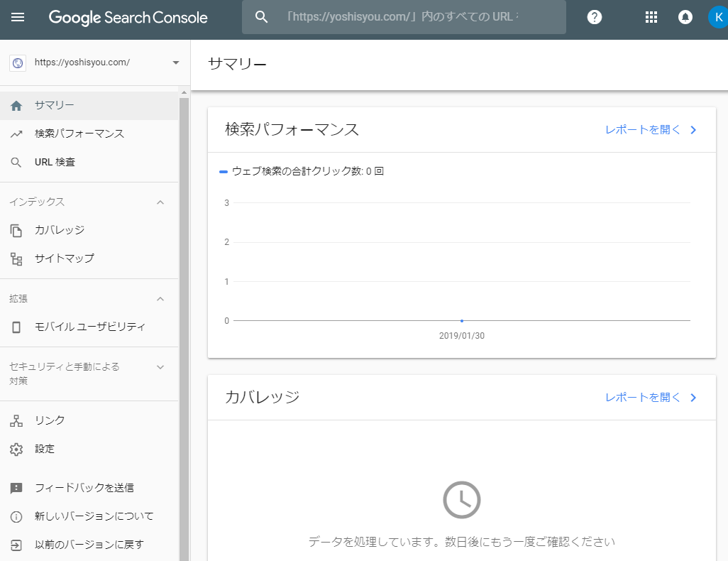Screen dimensions: 728x561
Task: Click the sidebar vertical scrollbar
Action: 184,320
